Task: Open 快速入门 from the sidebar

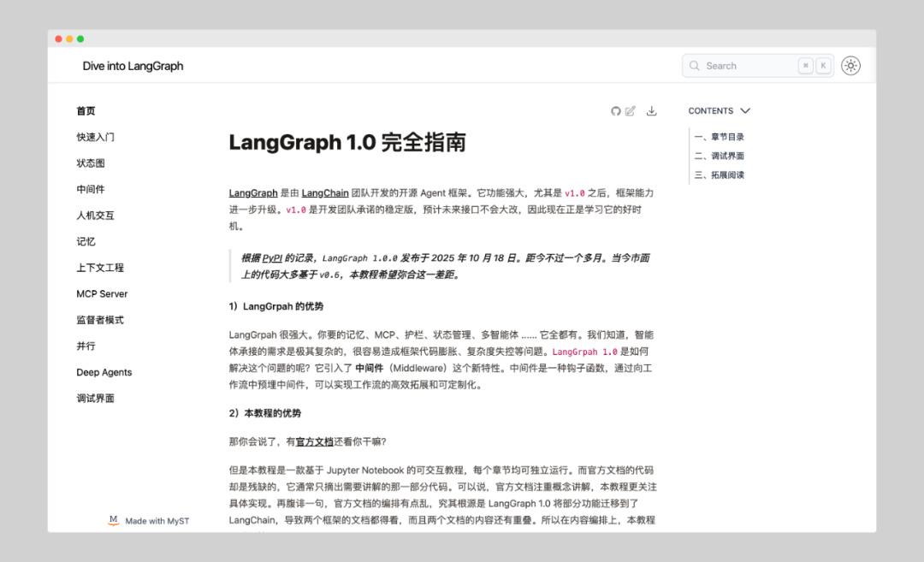Action: coord(94,136)
